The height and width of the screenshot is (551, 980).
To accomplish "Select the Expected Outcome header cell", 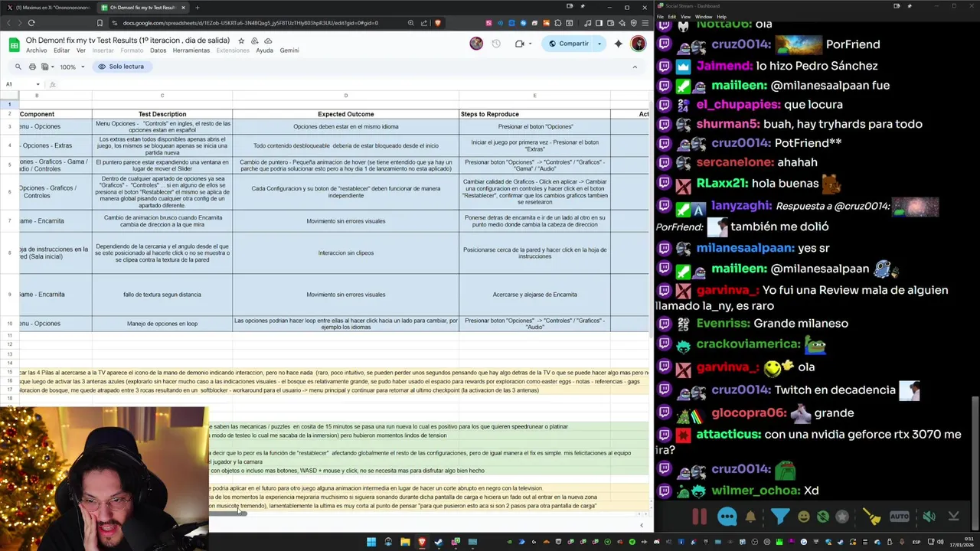I will (x=345, y=114).
